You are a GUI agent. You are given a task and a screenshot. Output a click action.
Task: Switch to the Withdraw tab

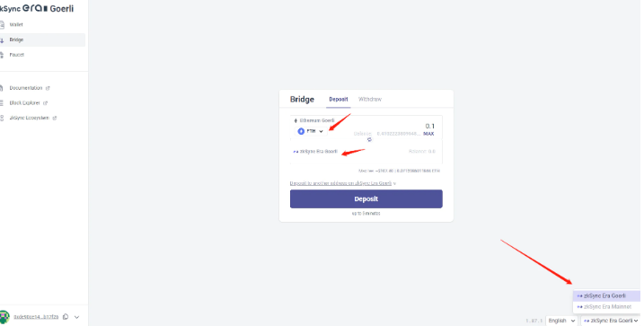[x=370, y=100]
